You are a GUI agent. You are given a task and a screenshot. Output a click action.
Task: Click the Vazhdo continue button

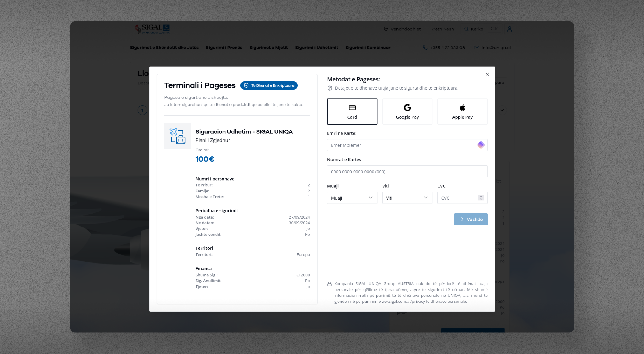471,219
